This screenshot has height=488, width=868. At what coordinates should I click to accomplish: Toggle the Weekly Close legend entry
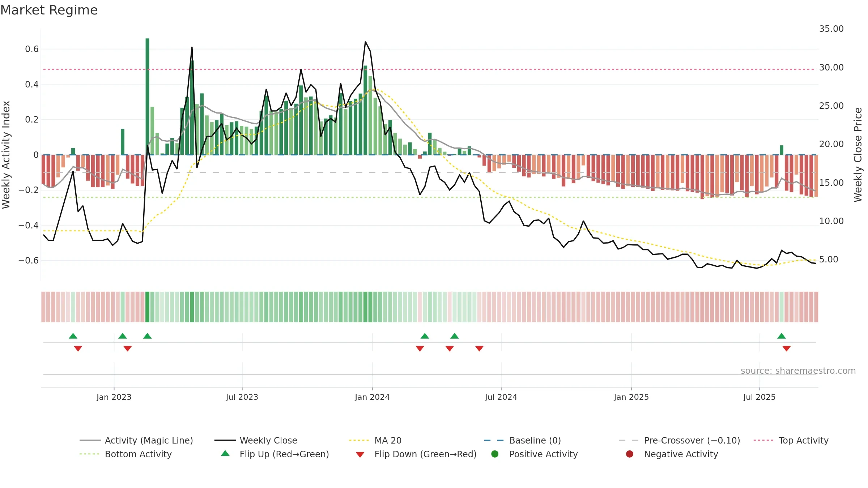tap(256, 440)
